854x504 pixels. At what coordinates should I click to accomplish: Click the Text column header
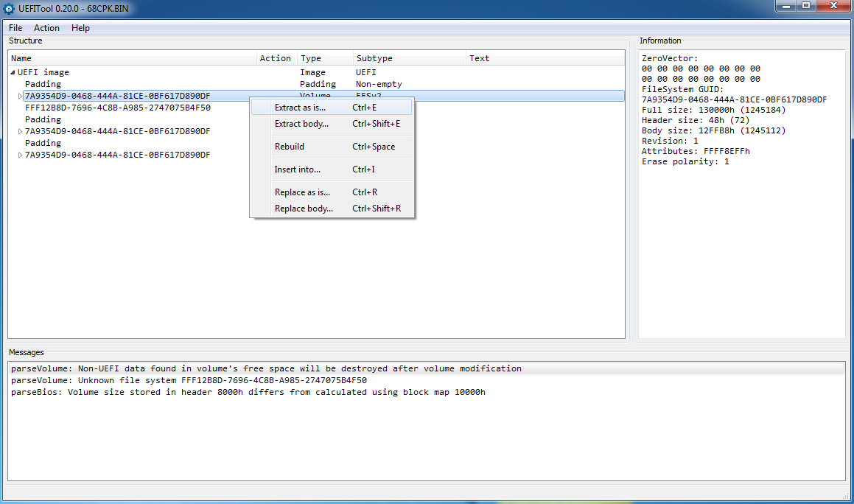545,58
